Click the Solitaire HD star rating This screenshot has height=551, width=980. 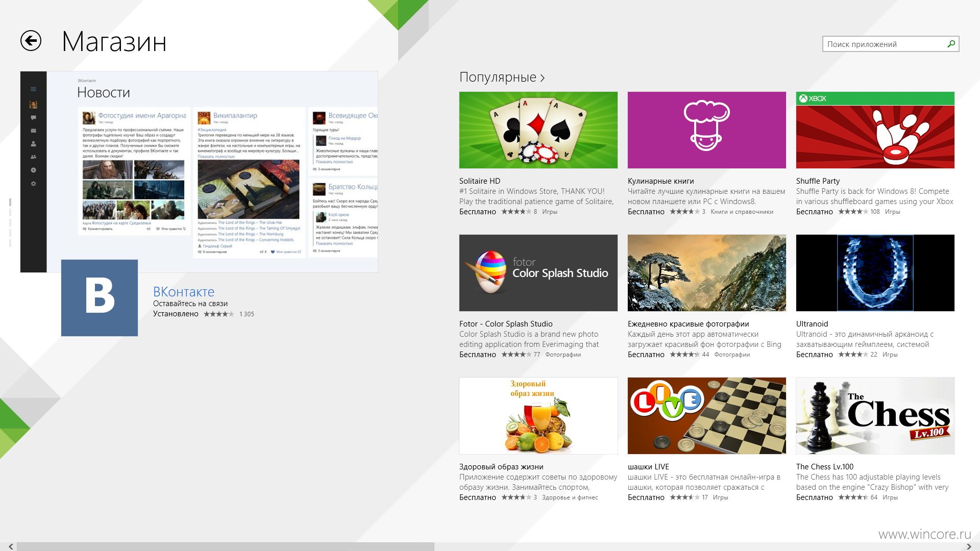click(516, 212)
